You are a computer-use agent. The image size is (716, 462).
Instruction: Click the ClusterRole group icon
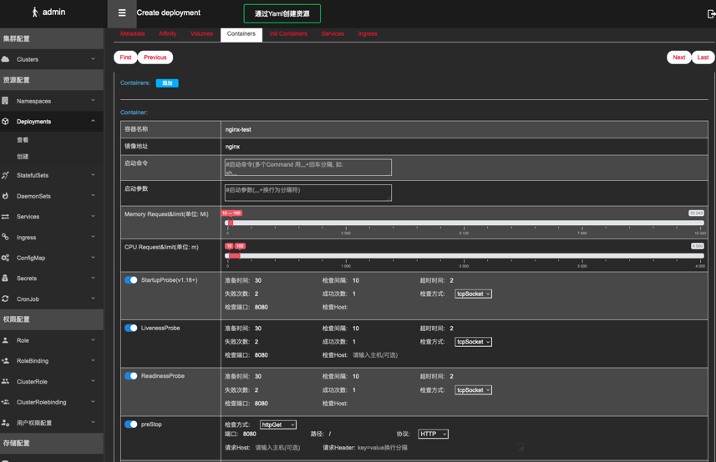click(x=5, y=381)
